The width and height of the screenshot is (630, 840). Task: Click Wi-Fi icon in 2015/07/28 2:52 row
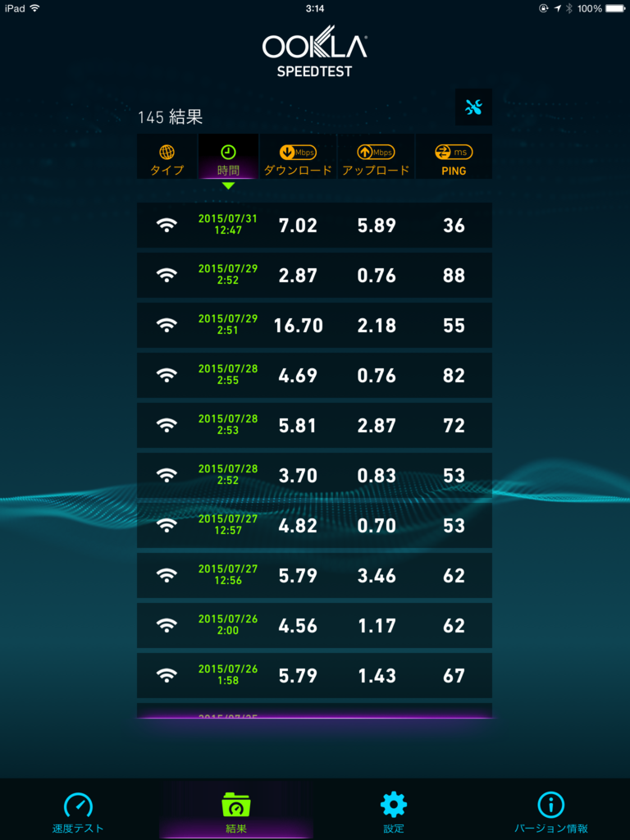click(x=167, y=475)
